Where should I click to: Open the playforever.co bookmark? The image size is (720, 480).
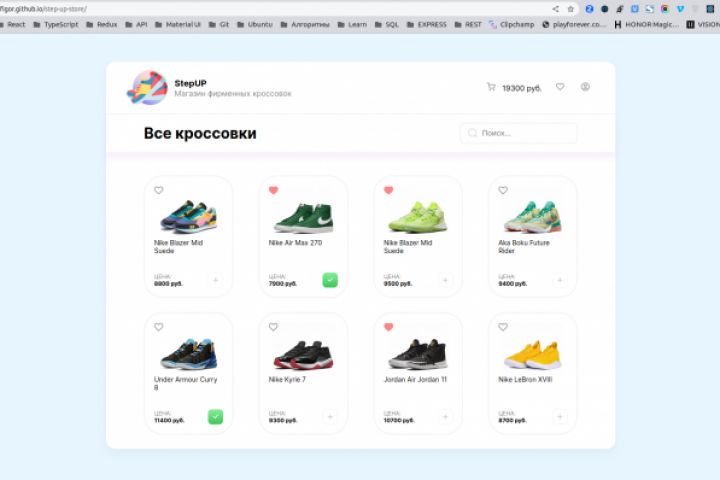click(574, 24)
